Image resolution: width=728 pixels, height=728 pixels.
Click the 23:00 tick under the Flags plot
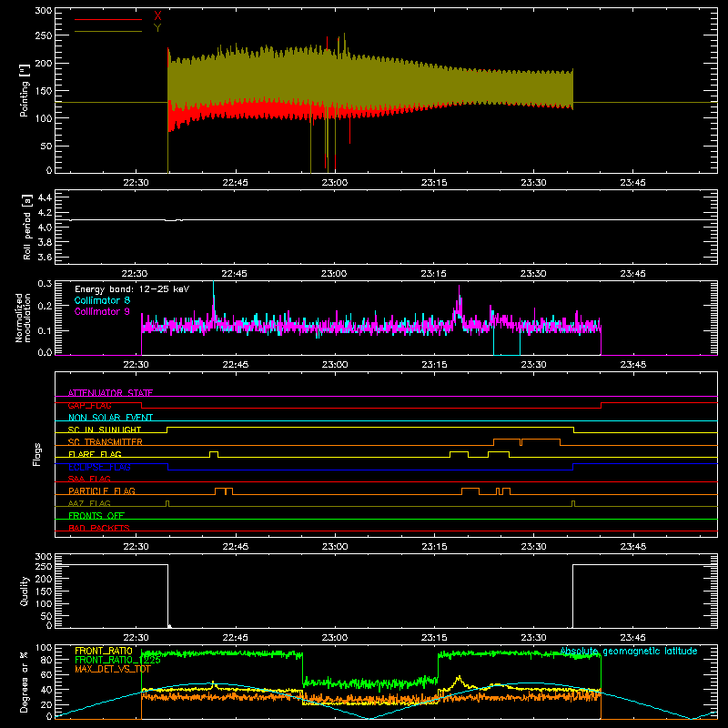tap(335, 547)
